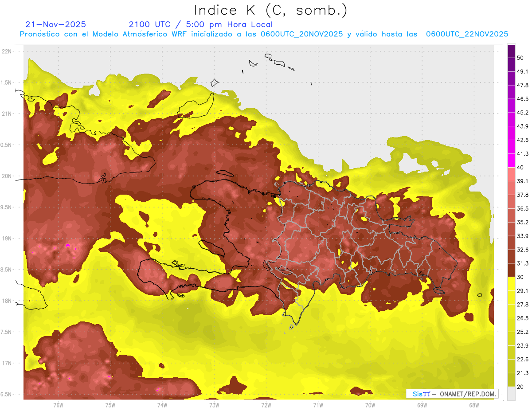This screenshot has height=411, width=532.
Task: Click the '22.6' colorbar value
Action: click(523, 360)
